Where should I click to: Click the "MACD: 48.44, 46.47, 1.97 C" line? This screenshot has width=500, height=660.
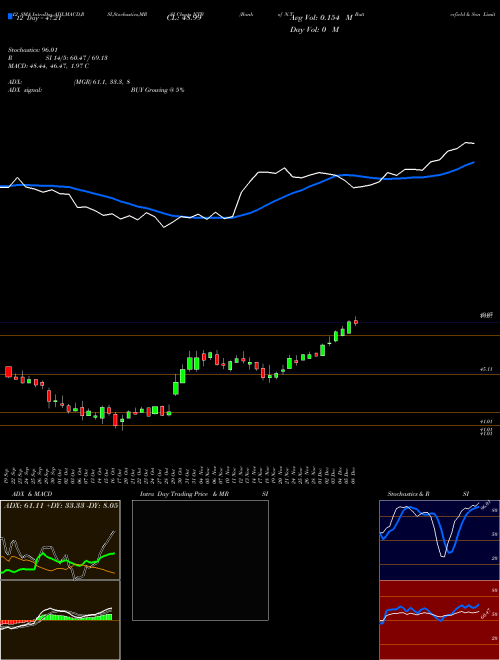(x=48, y=66)
